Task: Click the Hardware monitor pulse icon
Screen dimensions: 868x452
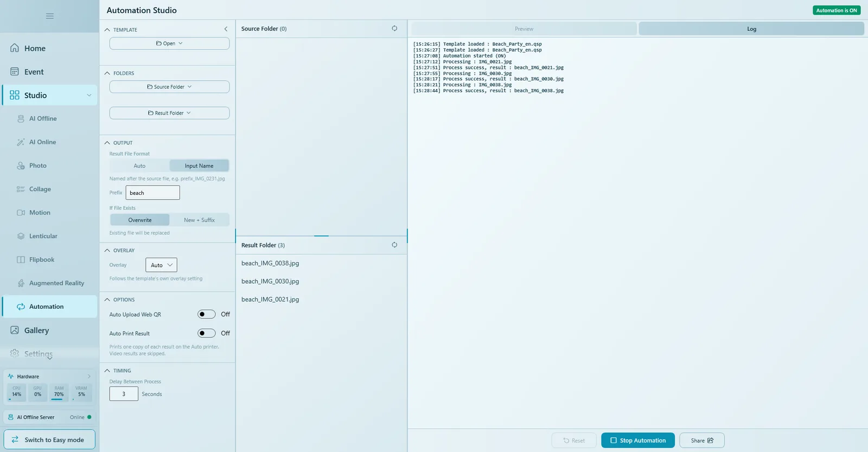Action: click(10, 376)
